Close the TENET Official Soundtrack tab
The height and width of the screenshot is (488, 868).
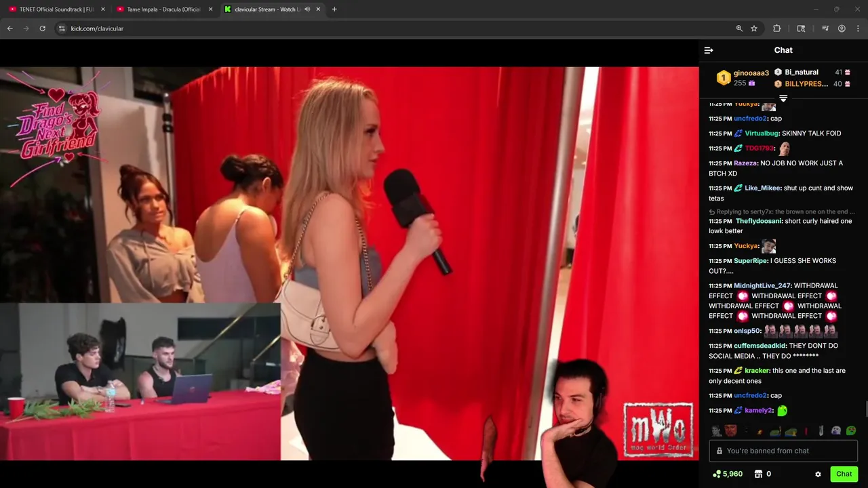coord(102,9)
